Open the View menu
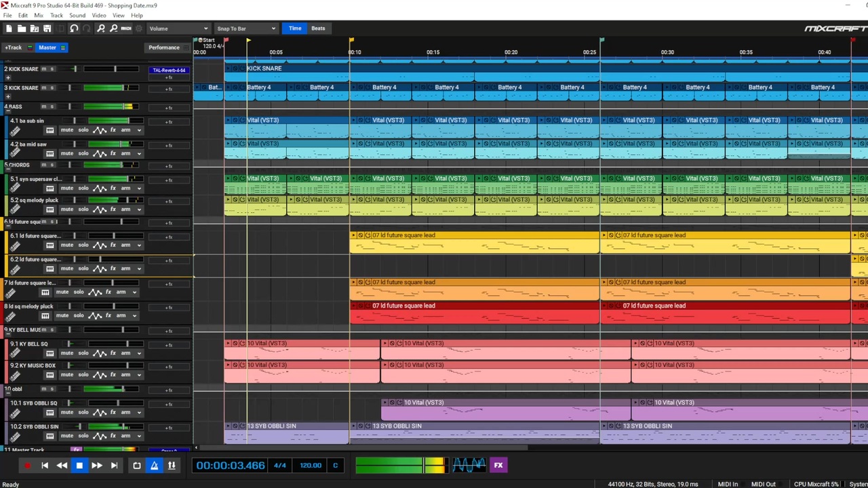This screenshot has width=868, height=488. click(x=119, y=16)
